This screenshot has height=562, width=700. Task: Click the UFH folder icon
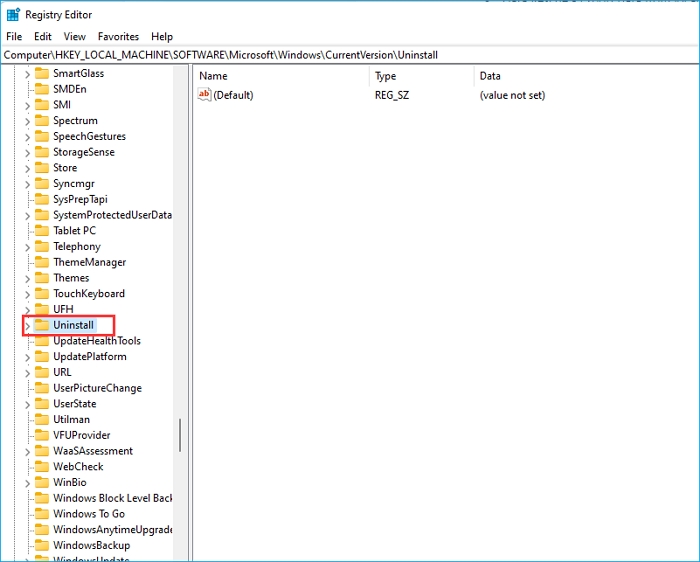click(x=42, y=308)
